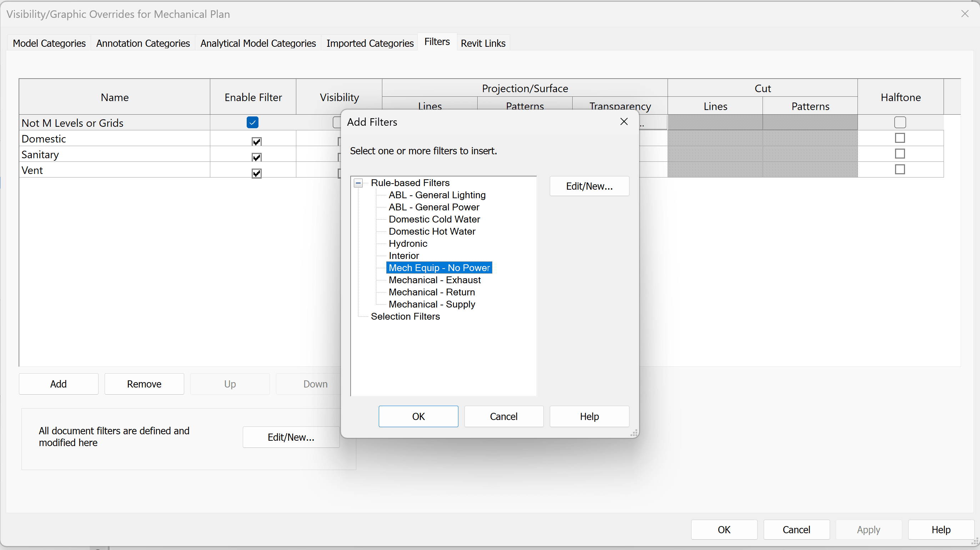Image resolution: width=980 pixels, height=550 pixels.
Task: Collapse the Rule-based Filters tree node
Action: click(358, 183)
